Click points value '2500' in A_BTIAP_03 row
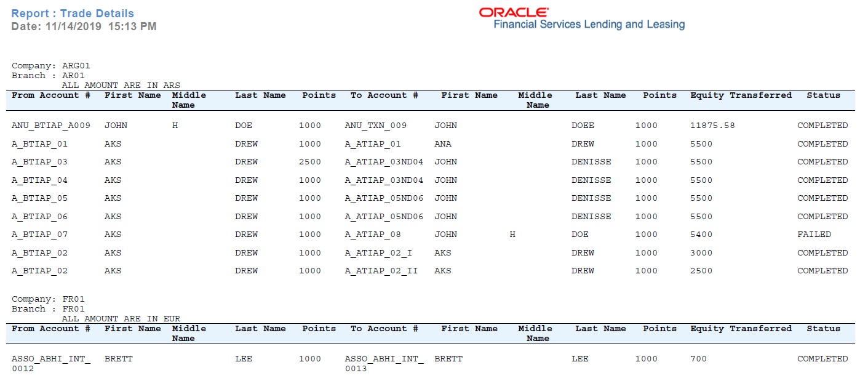Screen dimensions: 868x386 310,162
